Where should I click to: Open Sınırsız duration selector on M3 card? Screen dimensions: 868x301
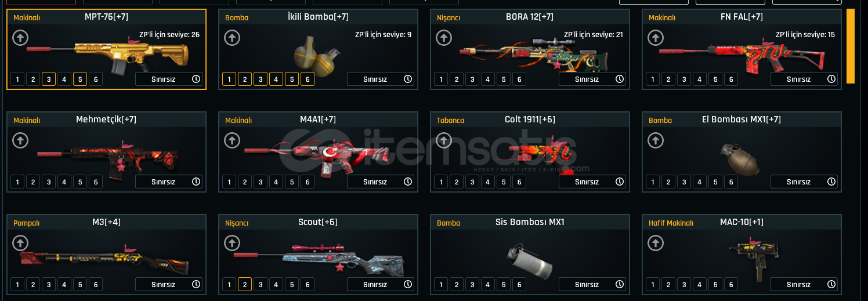coord(169,284)
